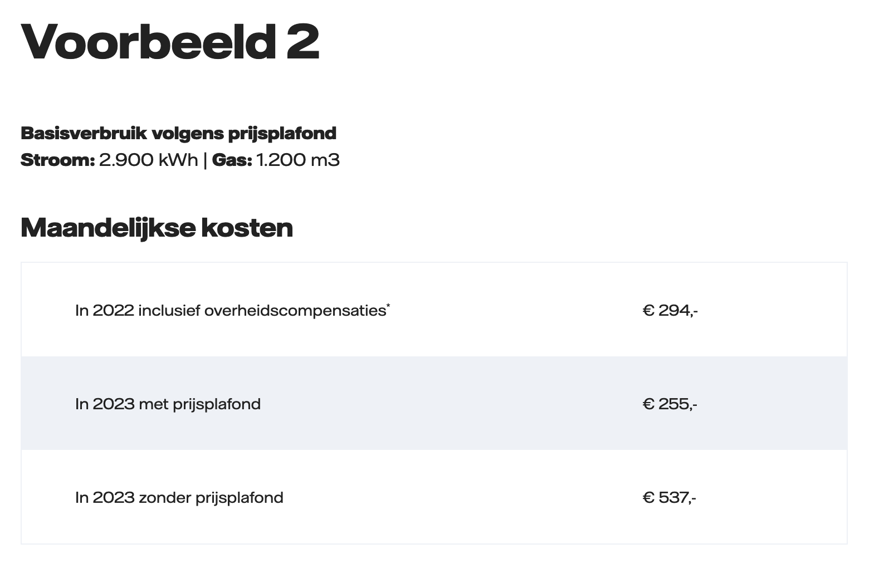Screen dimensions: 879x588
Task: Click the word "Voorbeeld" in the title
Action: [148, 42]
